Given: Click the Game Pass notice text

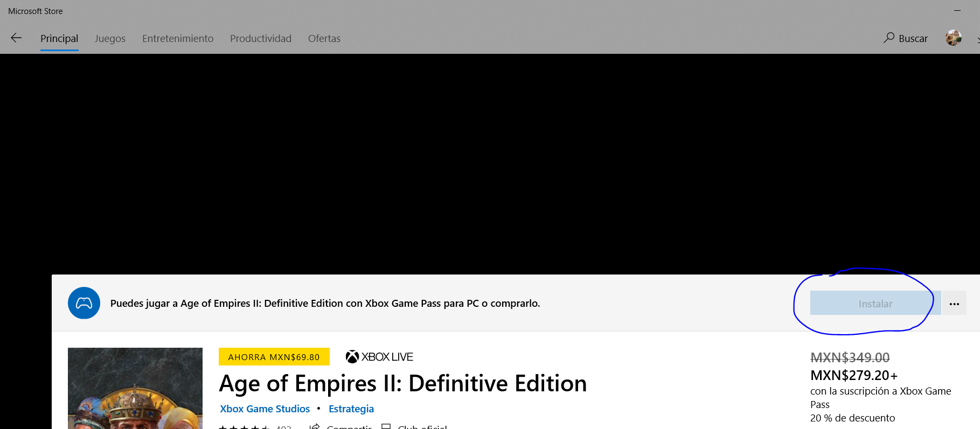Looking at the screenshot, I should coord(325,303).
